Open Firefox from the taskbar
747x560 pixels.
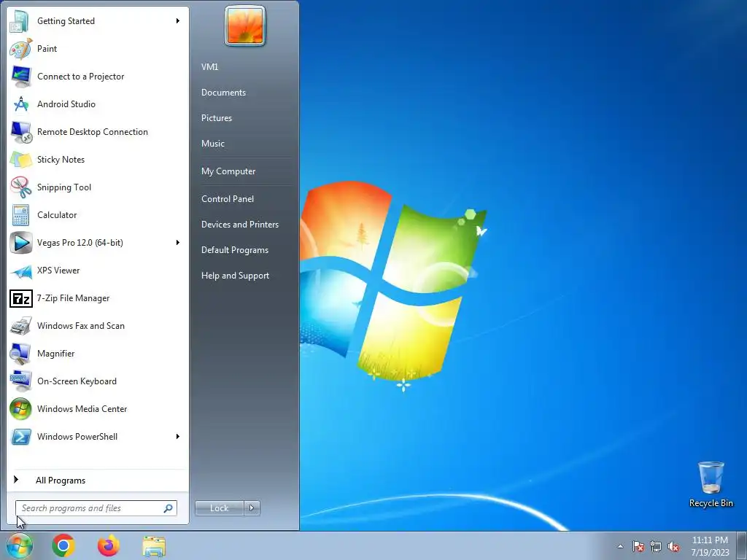pyautogui.click(x=109, y=545)
